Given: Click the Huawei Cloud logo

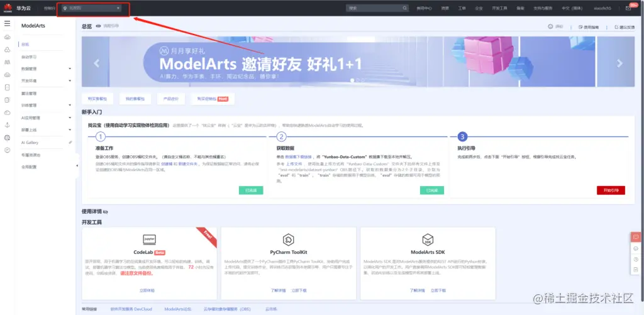Looking at the screenshot, I should [8, 8].
